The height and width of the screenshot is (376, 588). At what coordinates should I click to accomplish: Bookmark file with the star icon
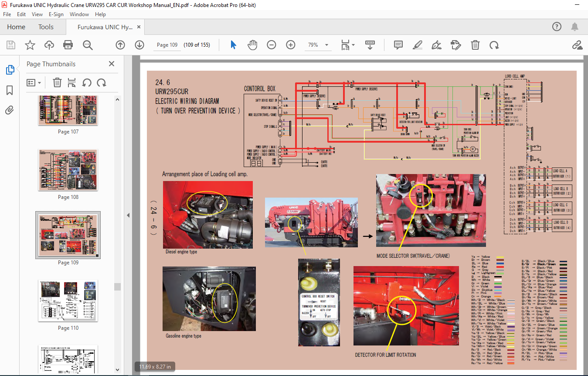30,45
